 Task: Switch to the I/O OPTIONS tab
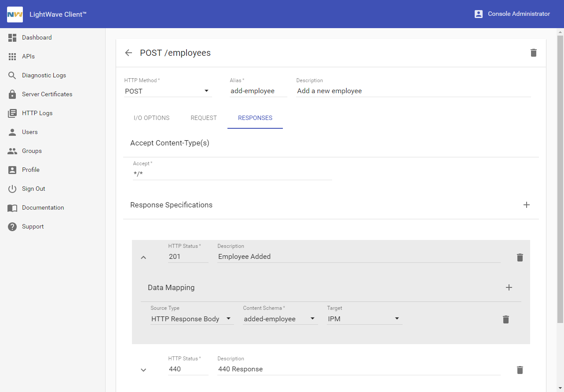point(151,118)
